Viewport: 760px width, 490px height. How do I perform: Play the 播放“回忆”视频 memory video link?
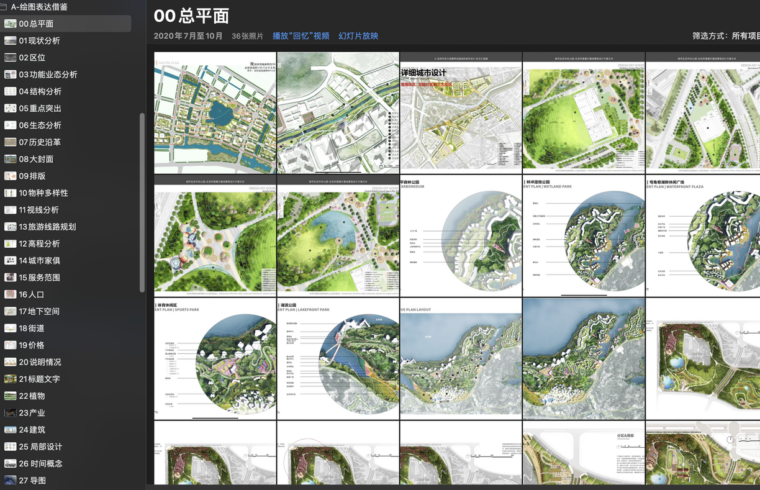(x=301, y=36)
